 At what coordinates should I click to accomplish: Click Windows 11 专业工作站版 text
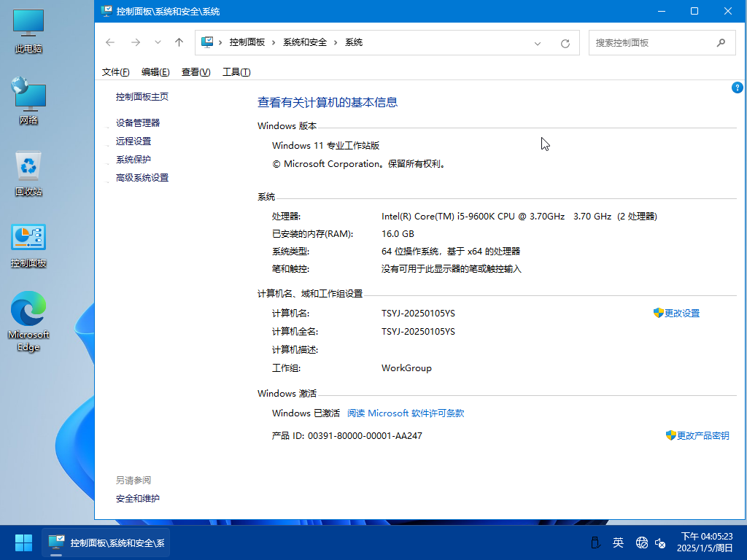pos(326,145)
